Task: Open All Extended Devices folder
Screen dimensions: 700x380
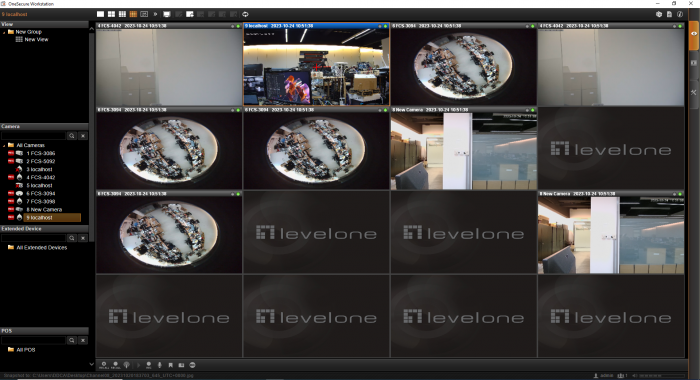Action: click(42, 247)
